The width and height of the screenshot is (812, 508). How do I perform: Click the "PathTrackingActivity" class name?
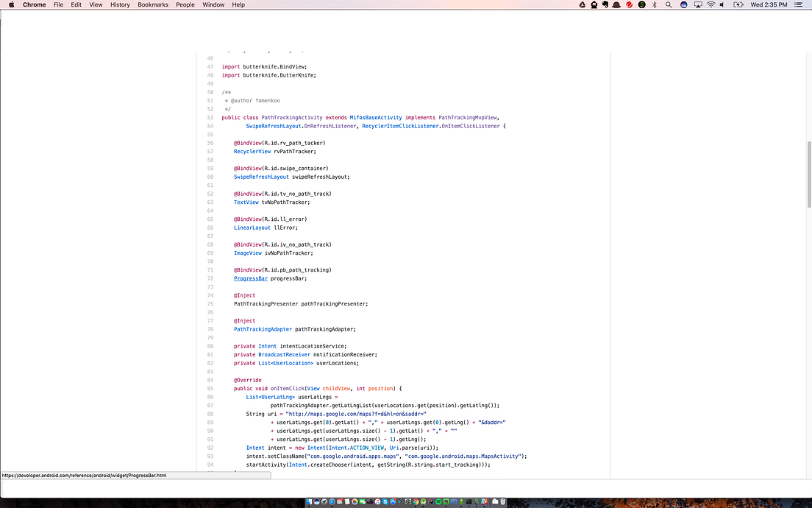[291, 118]
